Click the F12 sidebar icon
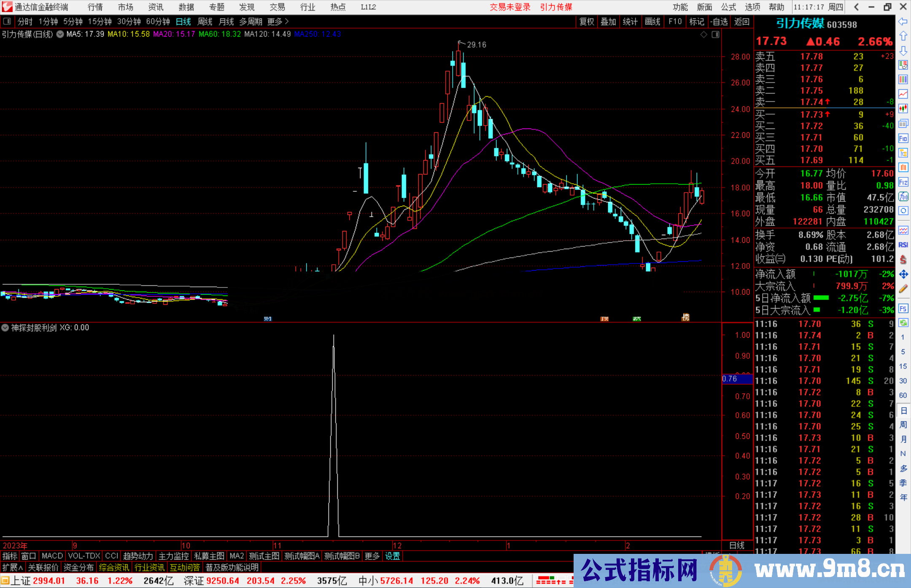The height and width of the screenshot is (588, 911). [x=903, y=182]
